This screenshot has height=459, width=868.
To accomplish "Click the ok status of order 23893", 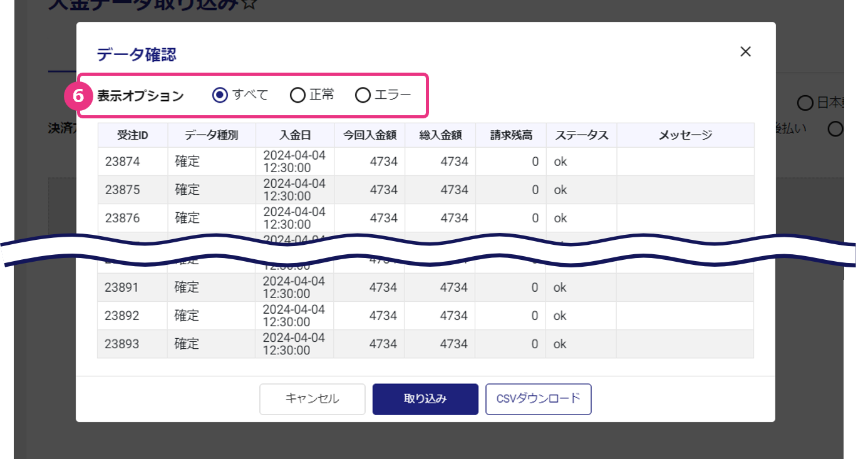I will (x=560, y=344).
